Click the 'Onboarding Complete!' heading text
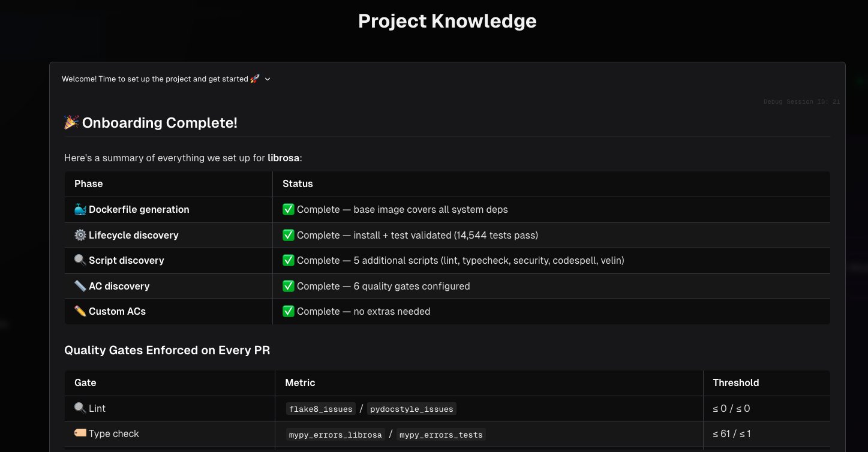Image resolution: width=868 pixels, height=452 pixels. [160, 123]
